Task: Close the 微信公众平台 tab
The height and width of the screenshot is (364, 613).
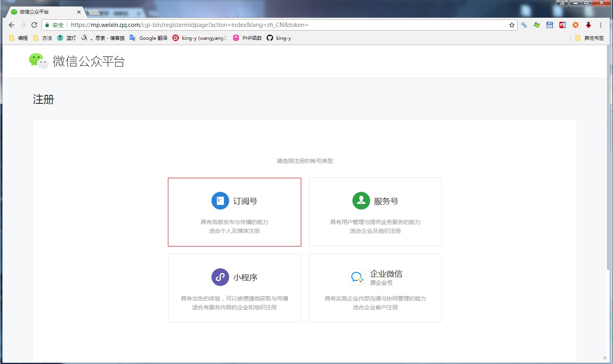Action: (79, 12)
